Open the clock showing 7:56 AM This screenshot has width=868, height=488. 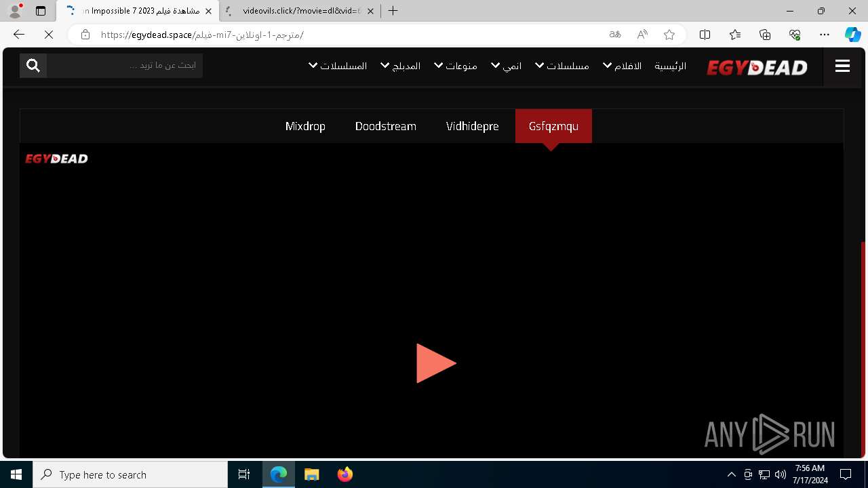[x=810, y=474]
